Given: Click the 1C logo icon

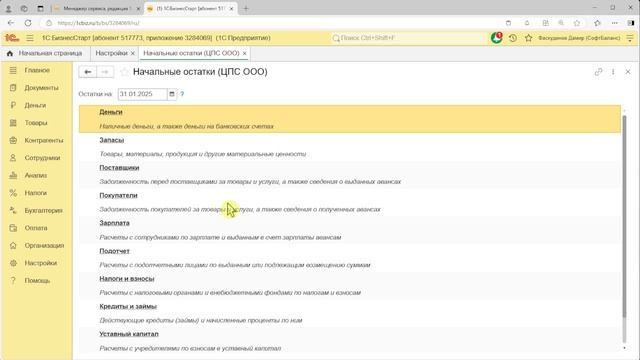Looking at the screenshot, I should coord(12,38).
